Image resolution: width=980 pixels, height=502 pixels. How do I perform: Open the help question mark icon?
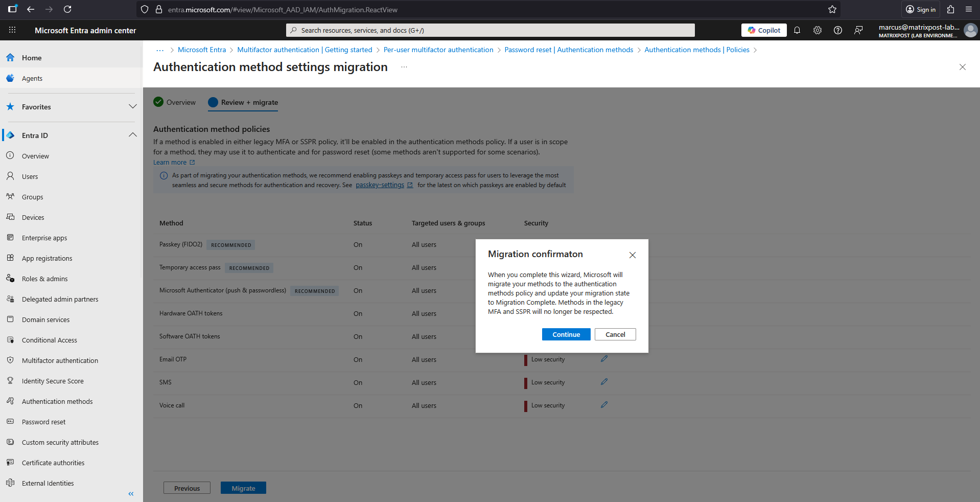click(x=838, y=30)
